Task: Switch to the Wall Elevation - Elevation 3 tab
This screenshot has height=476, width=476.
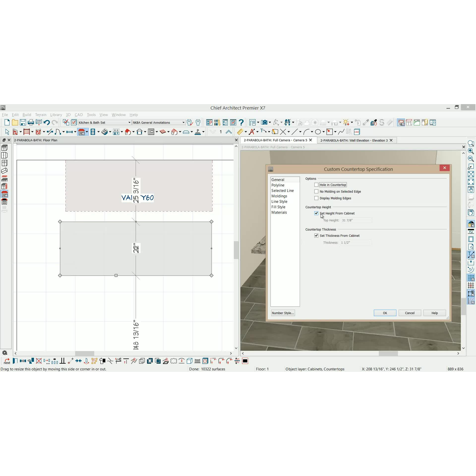Action: click(354, 140)
